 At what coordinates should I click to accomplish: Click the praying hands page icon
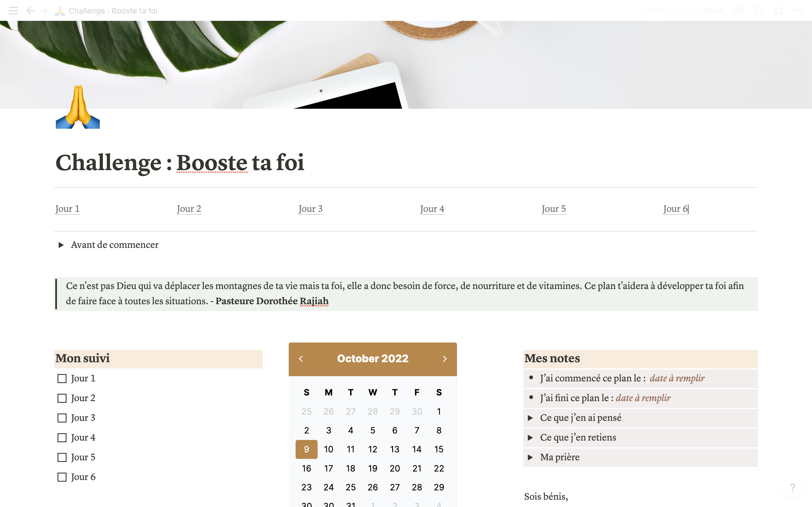coord(78,107)
